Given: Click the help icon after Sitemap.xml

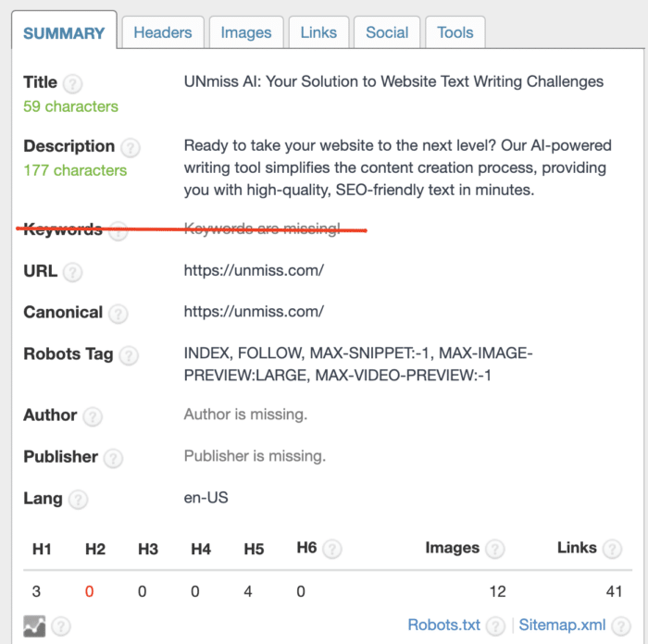Looking at the screenshot, I should 621,626.
